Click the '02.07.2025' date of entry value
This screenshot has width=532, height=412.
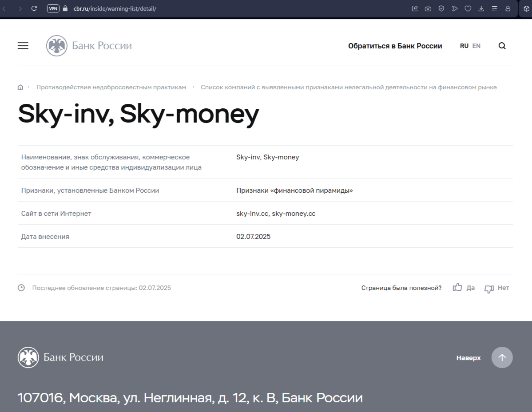tap(254, 236)
